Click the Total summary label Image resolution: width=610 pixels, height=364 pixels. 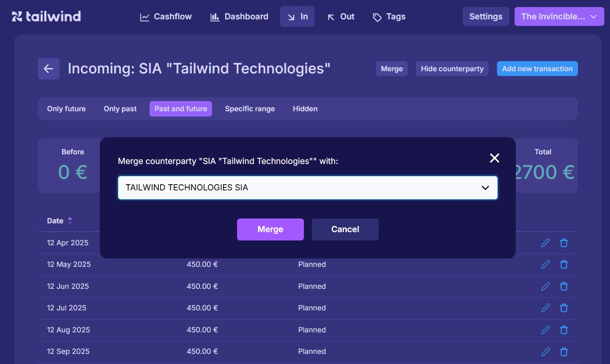point(543,152)
